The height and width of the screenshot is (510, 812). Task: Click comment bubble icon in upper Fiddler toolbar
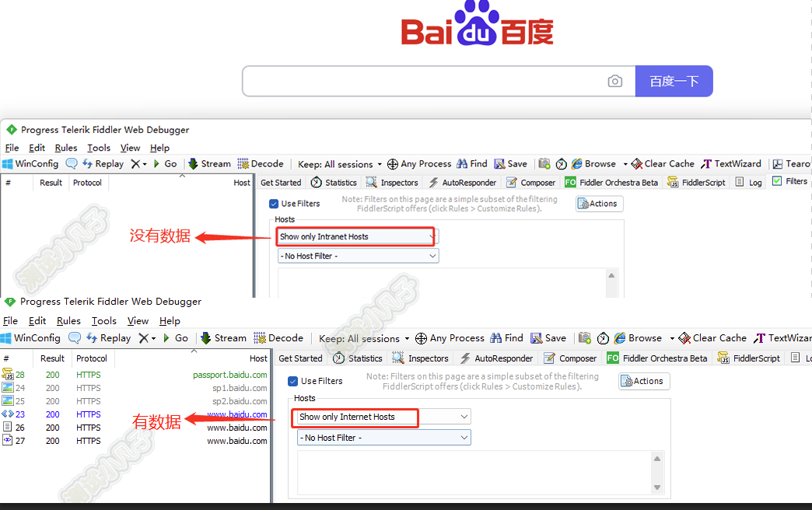point(72,163)
